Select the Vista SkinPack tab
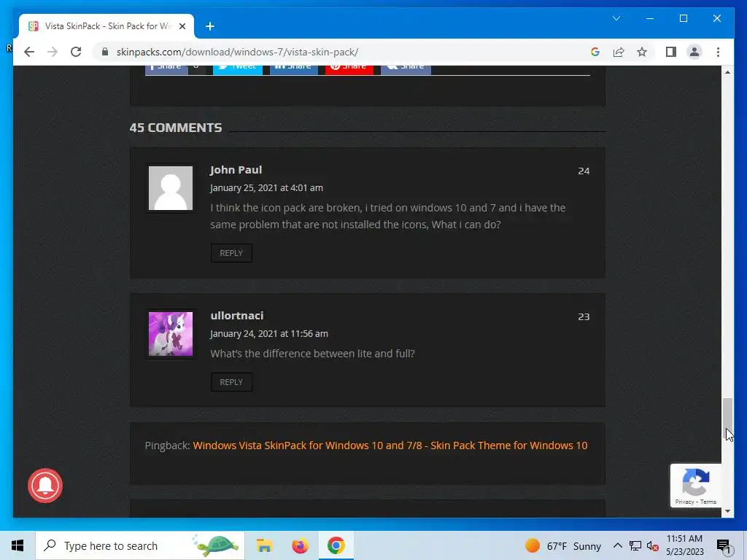 [107, 26]
